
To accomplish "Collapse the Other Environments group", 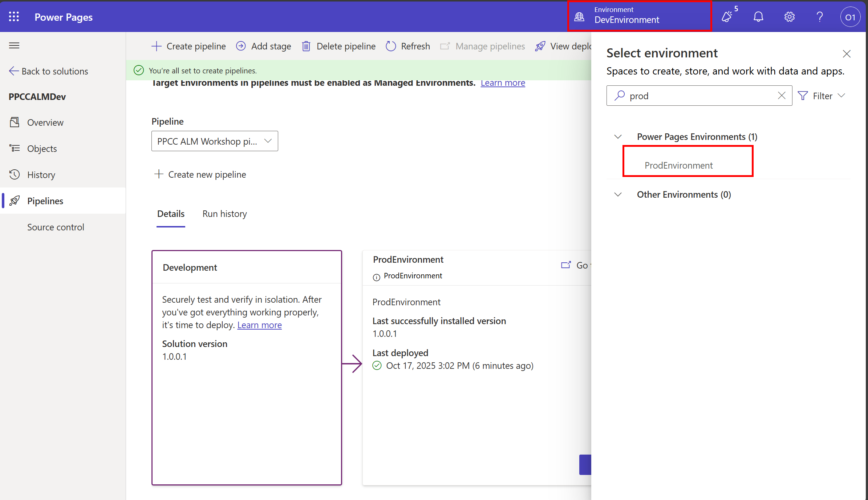I will point(618,194).
